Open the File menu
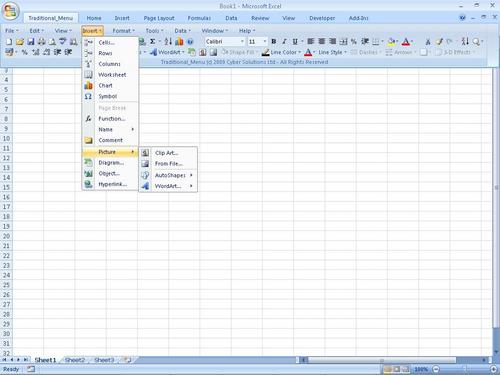 click(11, 31)
